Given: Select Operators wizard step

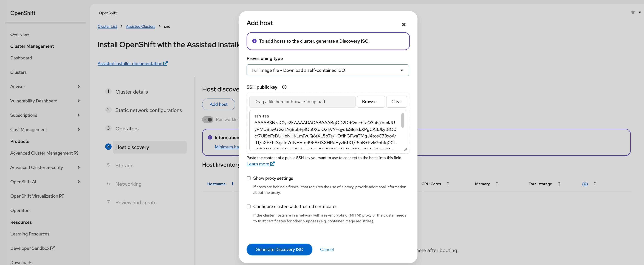Looking at the screenshot, I should tap(127, 129).
